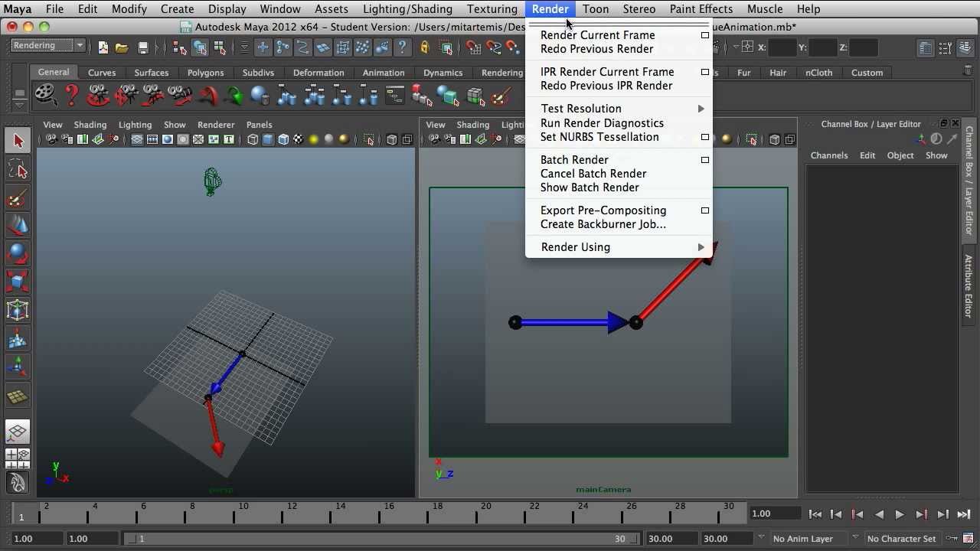Viewport: 980px width, 551px height.
Task: Open Render Current Frame options box
Action: click(x=705, y=35)
